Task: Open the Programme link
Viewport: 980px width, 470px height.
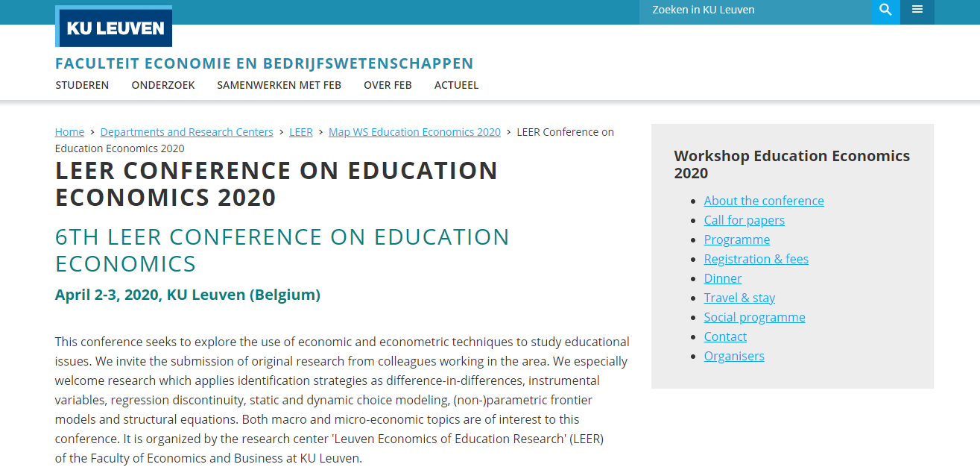Action: coord(737,239)
